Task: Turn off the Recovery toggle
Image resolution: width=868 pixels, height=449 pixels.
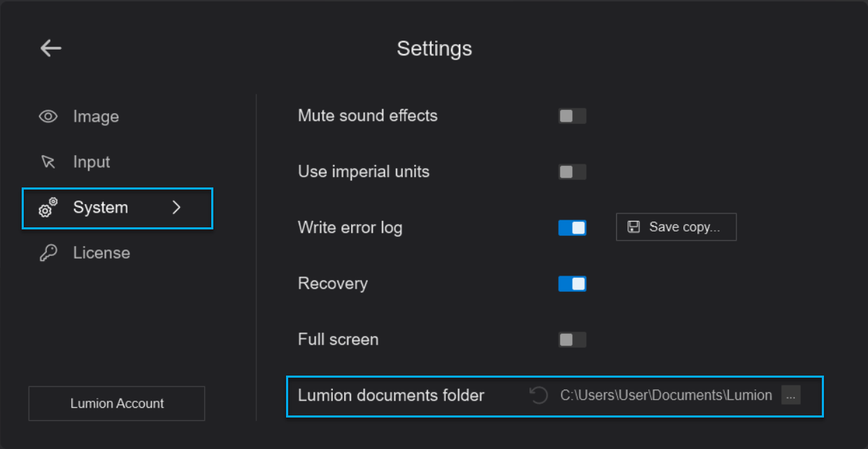Action: click(572, 283)
